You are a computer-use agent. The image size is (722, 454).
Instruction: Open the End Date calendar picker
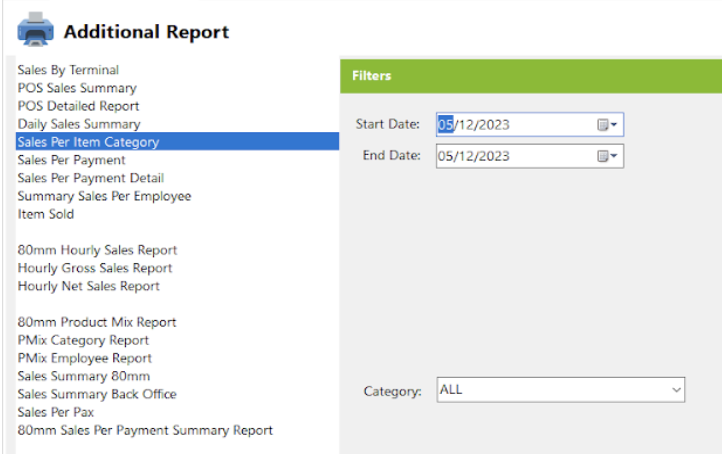tap(608, 156)
